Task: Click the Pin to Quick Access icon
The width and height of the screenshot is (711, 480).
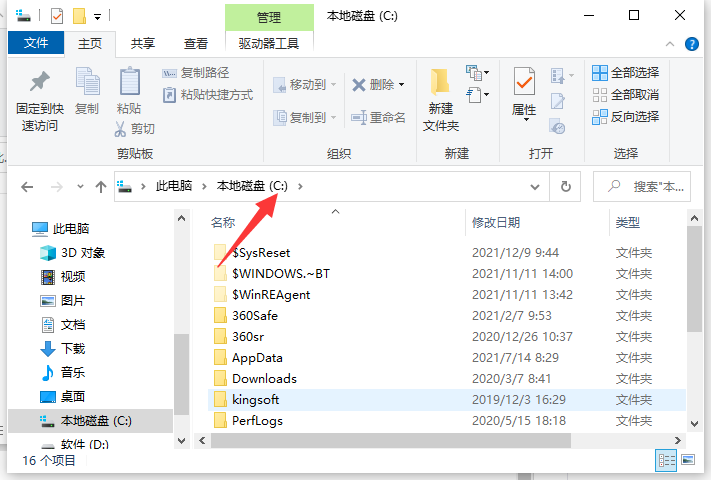Action: click(x=39, y=84)
